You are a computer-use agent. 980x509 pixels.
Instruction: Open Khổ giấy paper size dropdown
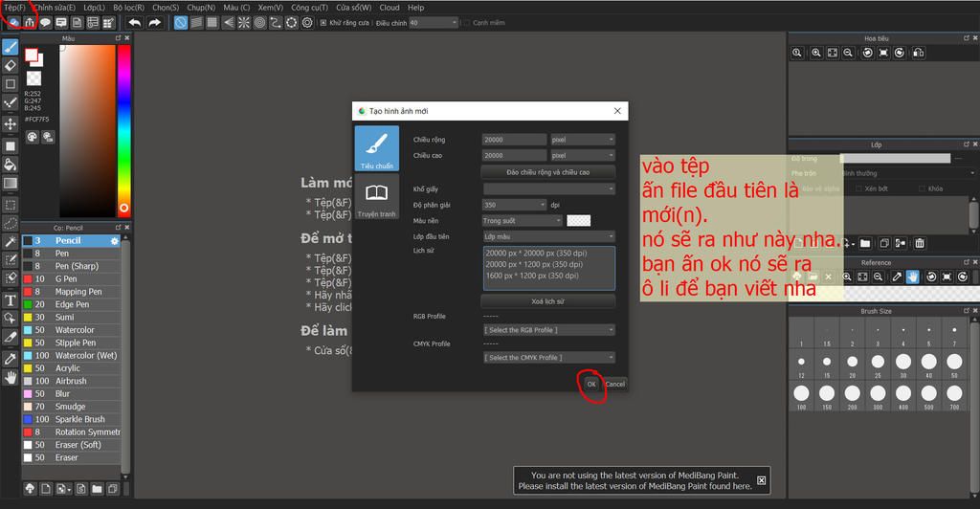point(548,188)
